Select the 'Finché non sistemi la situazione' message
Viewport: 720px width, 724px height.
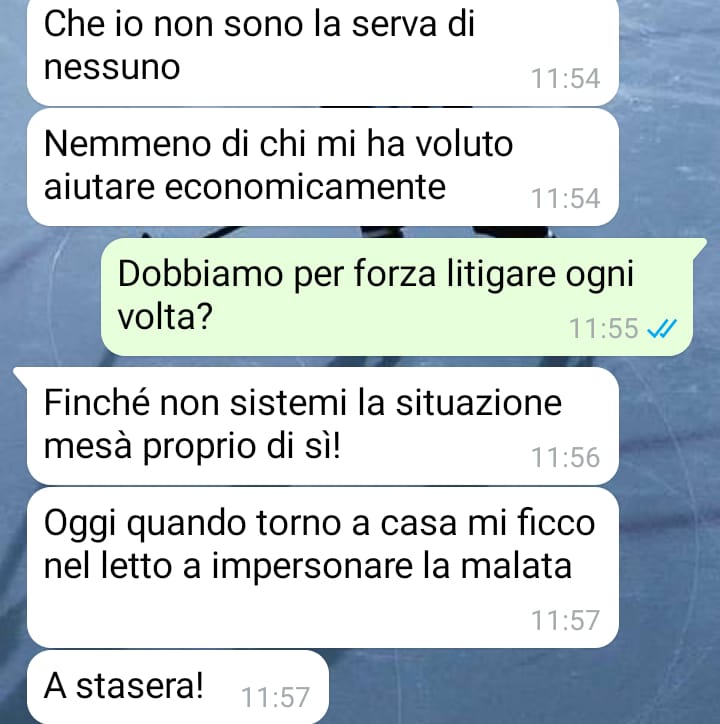[x=322, y=426]
